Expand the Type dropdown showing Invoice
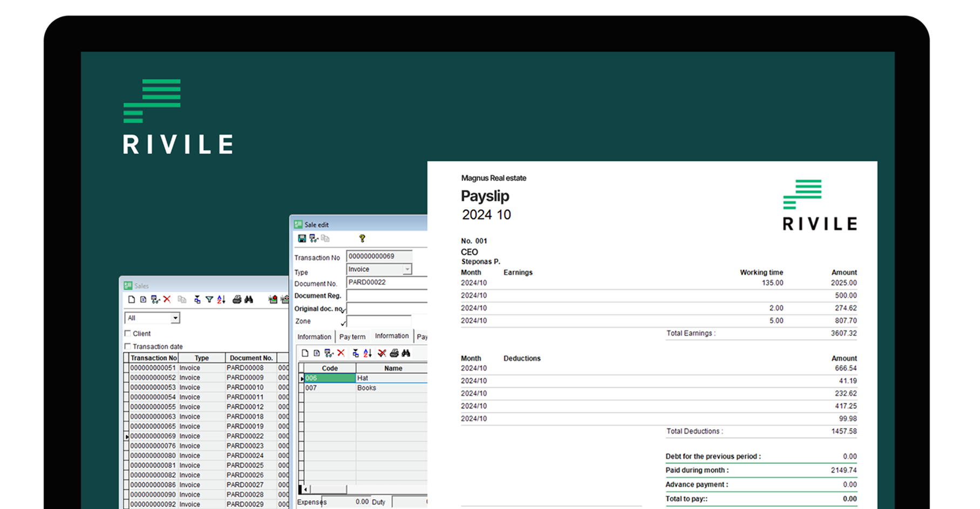 click(x=407, y=269)
